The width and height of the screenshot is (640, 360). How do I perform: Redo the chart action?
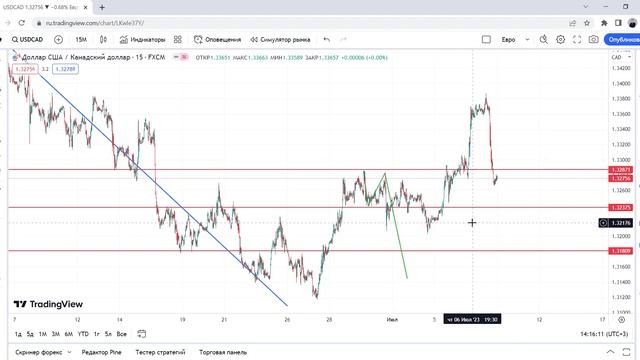(343, 40)
